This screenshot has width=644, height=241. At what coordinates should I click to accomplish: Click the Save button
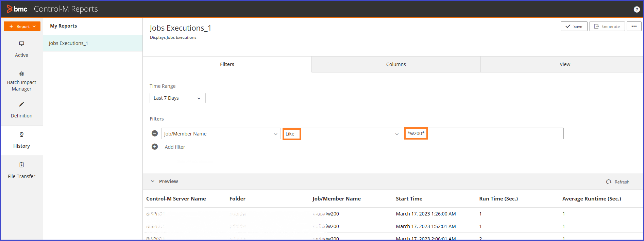point(574,26)
